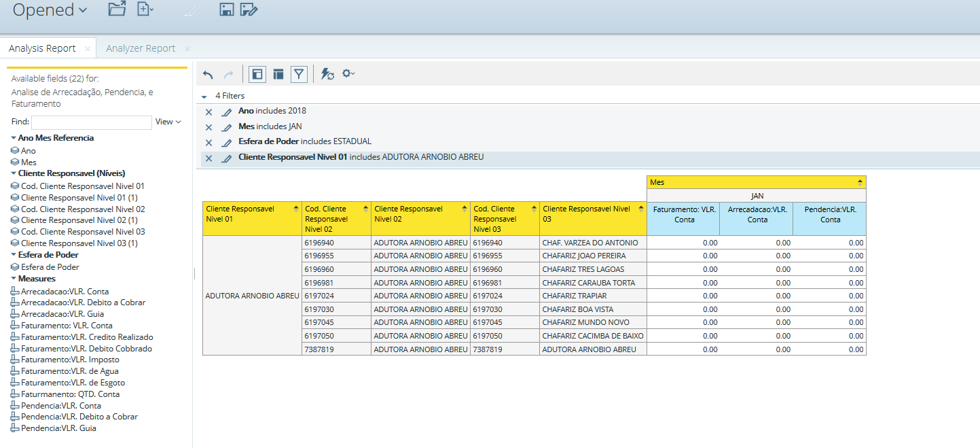Screen dimensions: 980x448
Task: Toggle the filters panel funnel button
Action: pos(300,74)
